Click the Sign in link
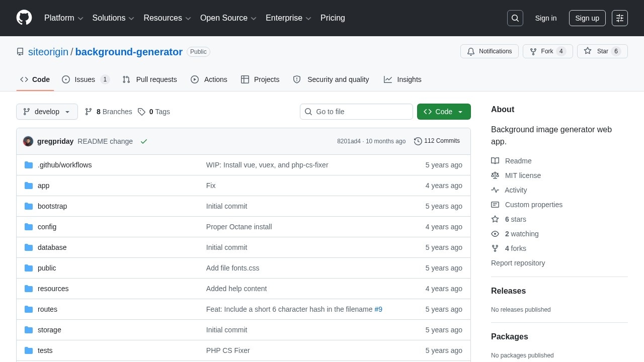644x362 pixels. click(546, 18)
